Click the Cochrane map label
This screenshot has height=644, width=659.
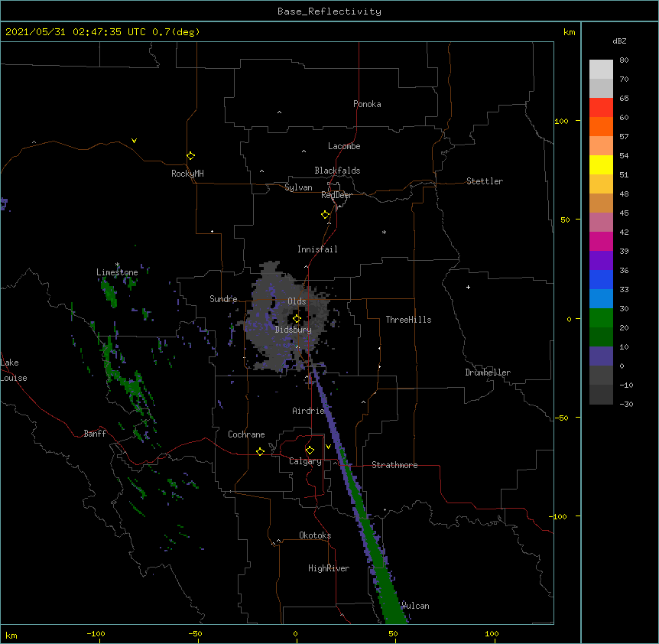(x=246, y=434)
